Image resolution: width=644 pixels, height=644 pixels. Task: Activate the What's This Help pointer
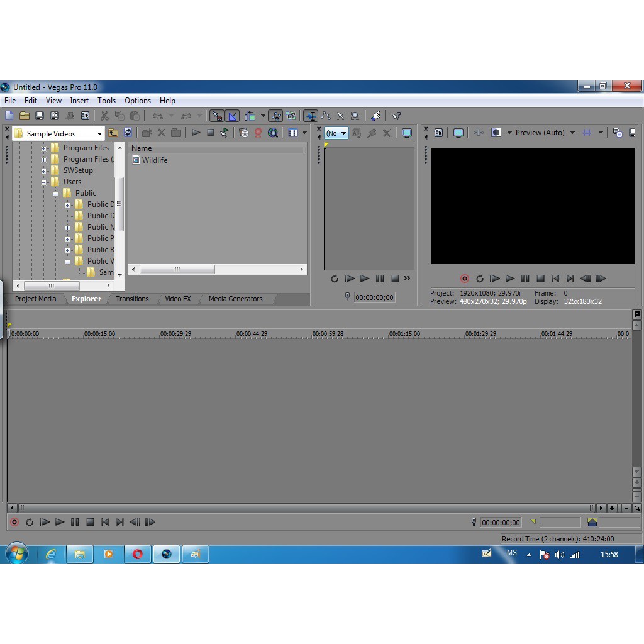[x=396, y=116]
